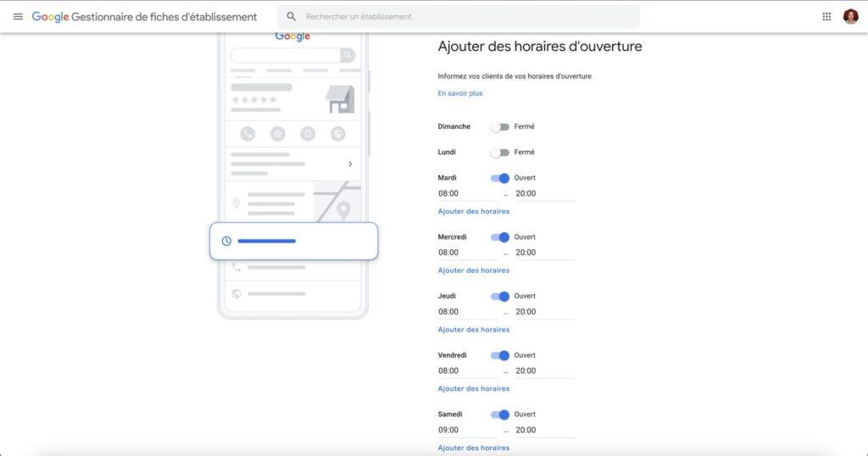The image size is (868, 456).
Task: Open the account profile avatar
Action: click(851, 17)
